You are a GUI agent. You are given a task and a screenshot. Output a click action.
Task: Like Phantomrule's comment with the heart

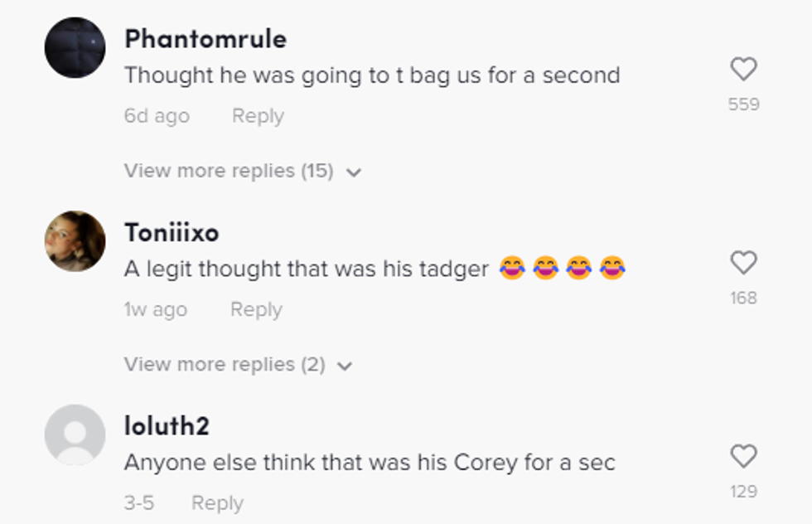click(x=743, y=69)
